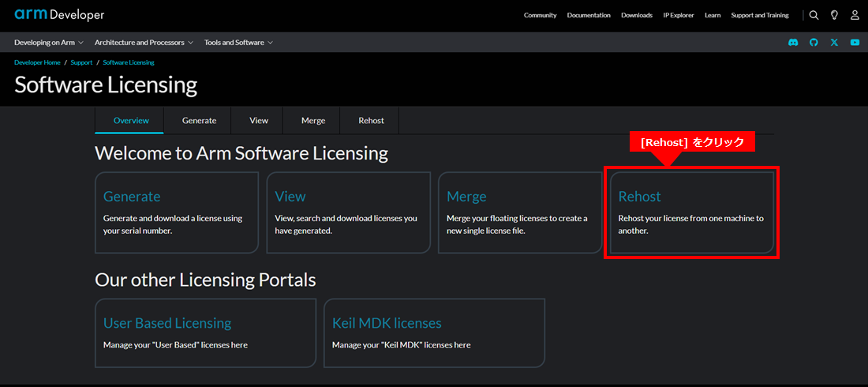Expand the Developing on Arm menu

click(x=49, y=42)
